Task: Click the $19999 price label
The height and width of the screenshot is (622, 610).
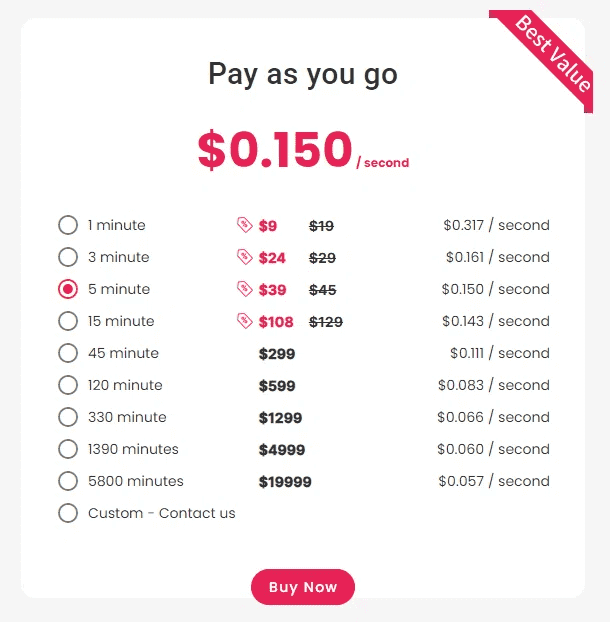Action: click(x=285, y=482)
